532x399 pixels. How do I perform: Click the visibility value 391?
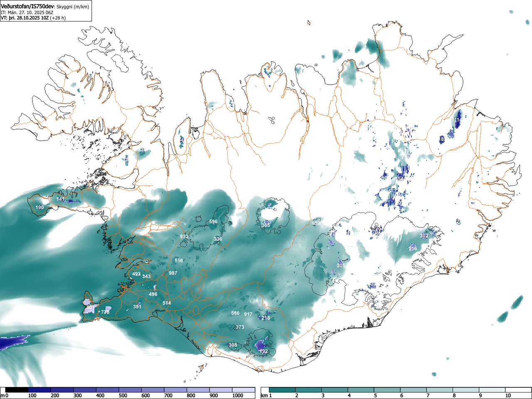(x=137, y=307)
